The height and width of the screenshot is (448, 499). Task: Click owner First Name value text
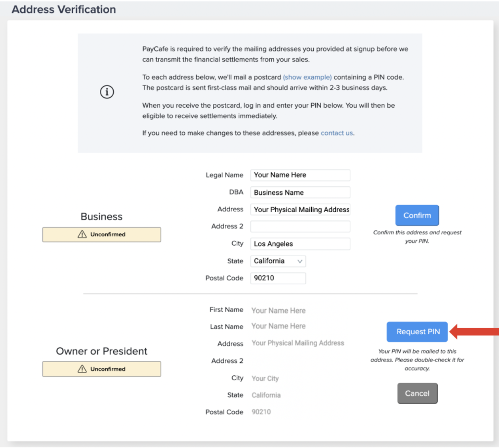(x=279, y=311)
